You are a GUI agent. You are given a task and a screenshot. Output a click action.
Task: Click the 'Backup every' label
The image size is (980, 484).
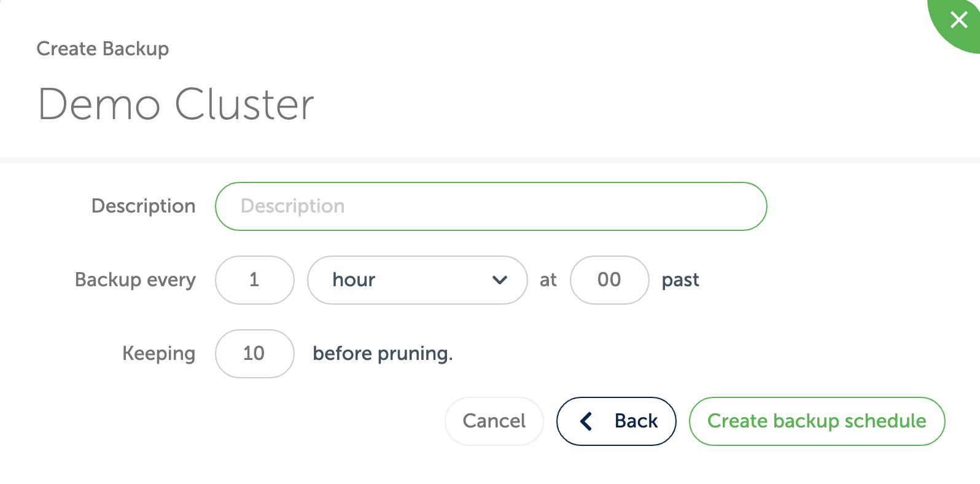pyautogui.click(x=134, y=280)
